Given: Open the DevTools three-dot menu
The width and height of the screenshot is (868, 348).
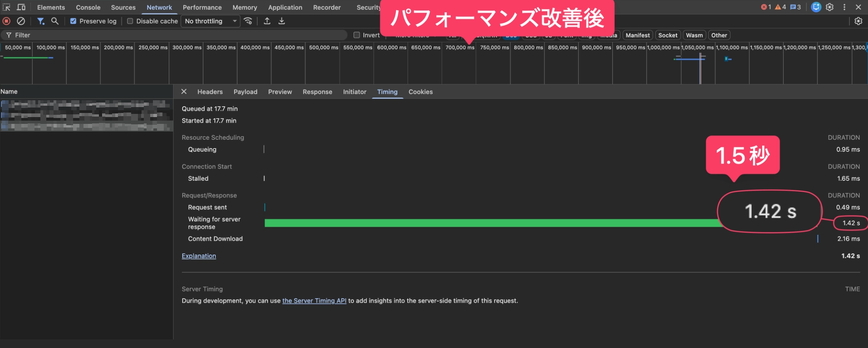Looking at the screenshot, I should click(x=844, y=7).
